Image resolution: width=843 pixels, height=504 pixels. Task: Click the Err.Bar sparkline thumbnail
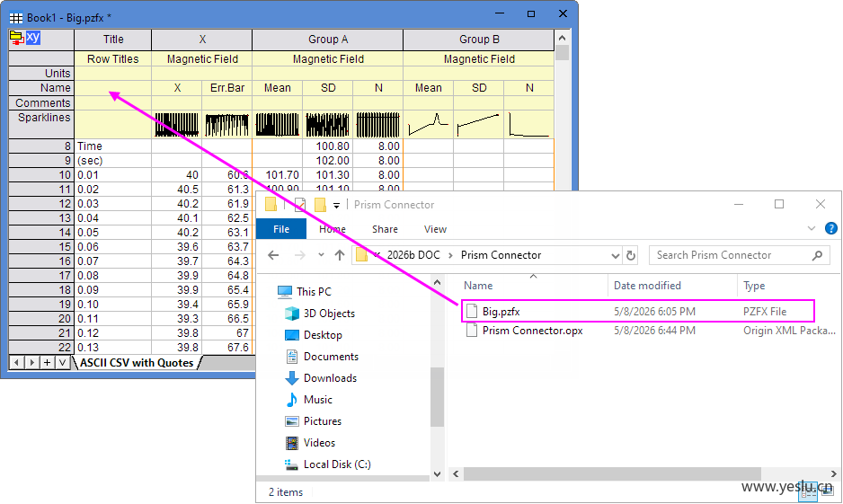point(226,124)
